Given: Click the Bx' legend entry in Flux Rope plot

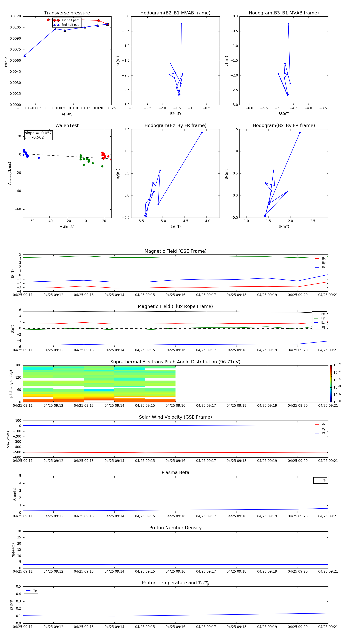Looking at the screenshot, I should tap(320, 314).
